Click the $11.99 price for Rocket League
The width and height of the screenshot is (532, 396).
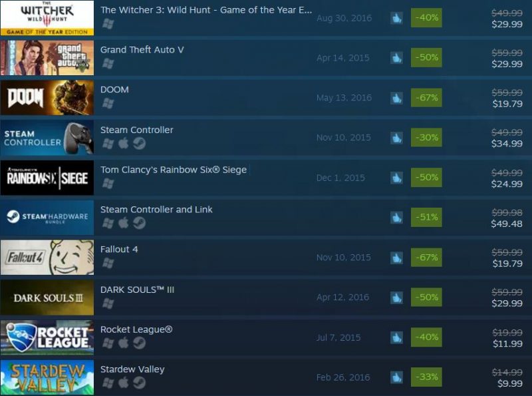[507, 343]
